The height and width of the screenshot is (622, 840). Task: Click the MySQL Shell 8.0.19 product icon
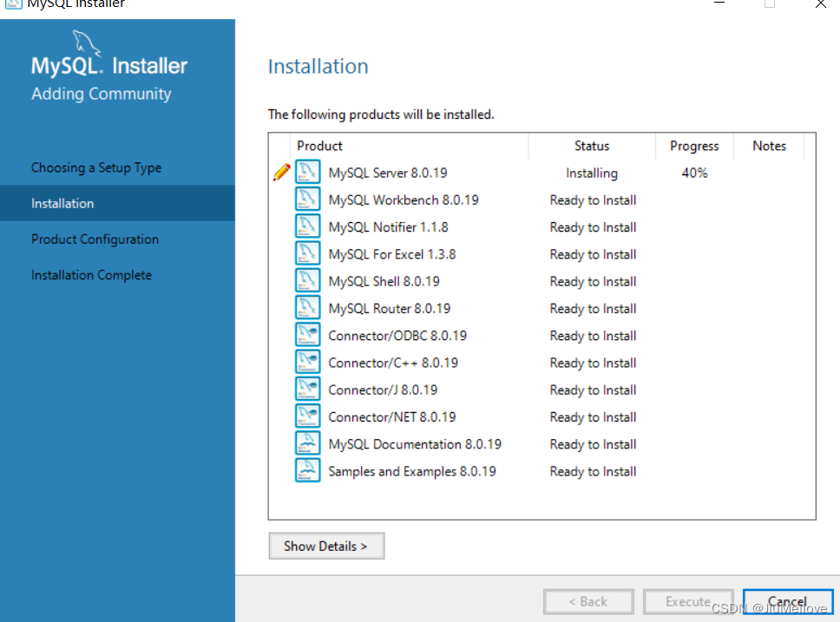(x=307, y=281)
